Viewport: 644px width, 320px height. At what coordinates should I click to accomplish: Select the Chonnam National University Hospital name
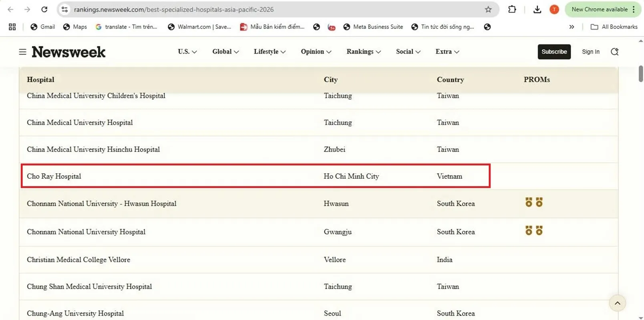tap(86, 232)
